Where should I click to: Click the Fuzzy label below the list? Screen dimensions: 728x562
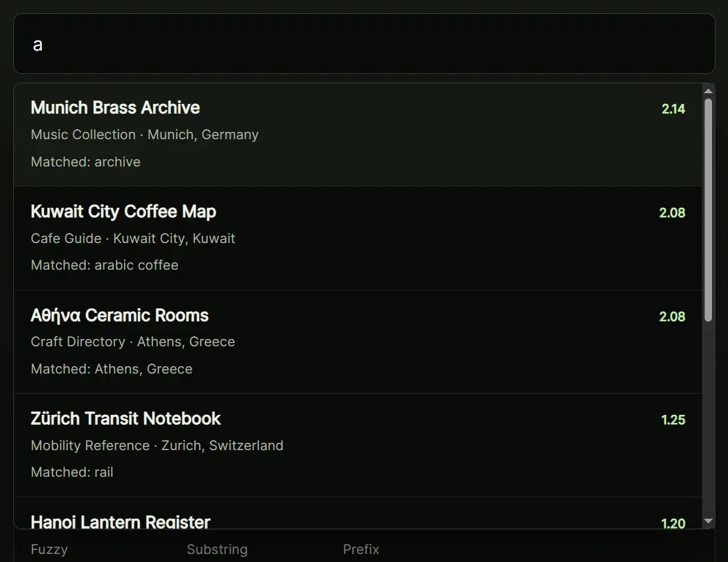[49, 549]
